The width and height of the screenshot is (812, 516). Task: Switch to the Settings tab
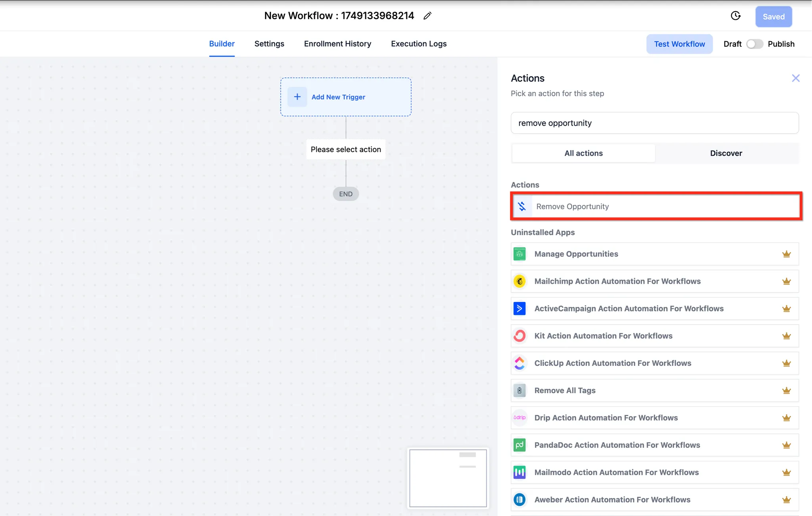click(269, 44)
